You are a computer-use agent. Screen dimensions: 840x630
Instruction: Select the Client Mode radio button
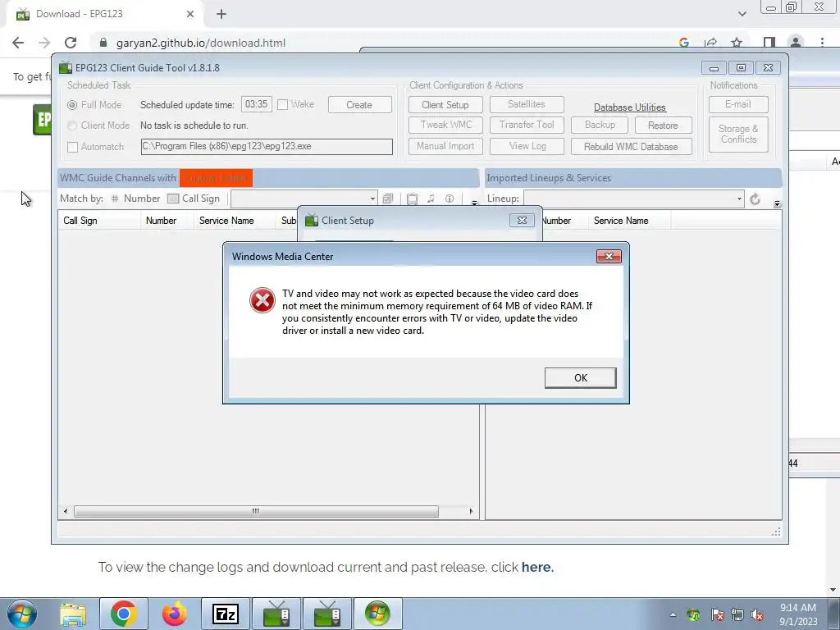click(72, 126)
